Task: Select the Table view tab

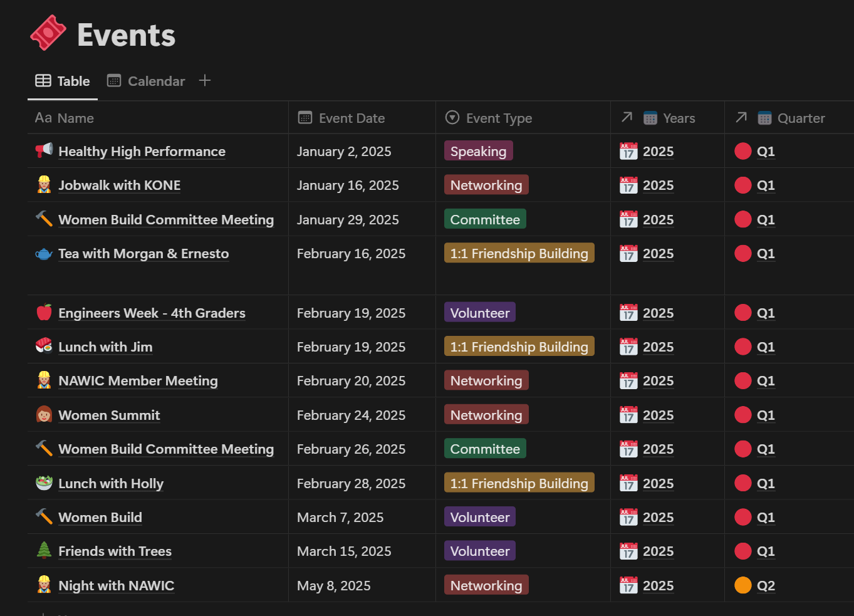Action: tap(63, 81)
